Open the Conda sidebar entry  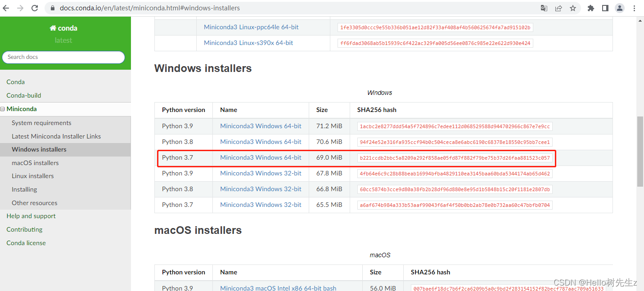[16, 82]
